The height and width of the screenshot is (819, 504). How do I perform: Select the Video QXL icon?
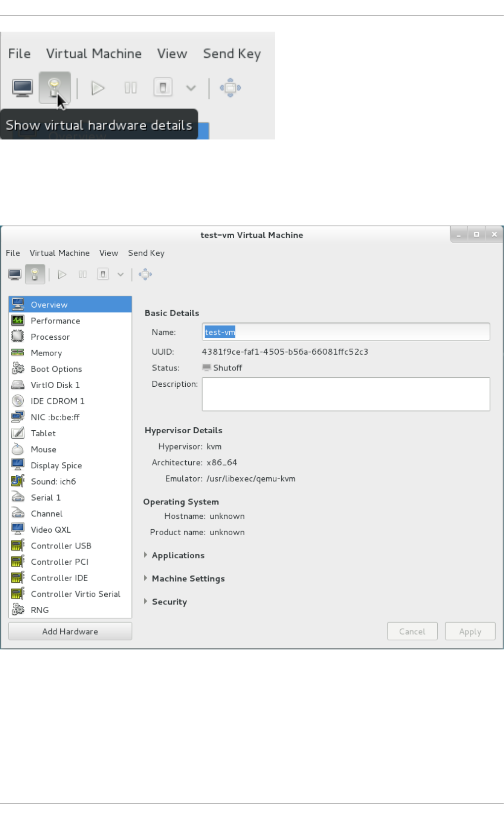coord(18,530)
